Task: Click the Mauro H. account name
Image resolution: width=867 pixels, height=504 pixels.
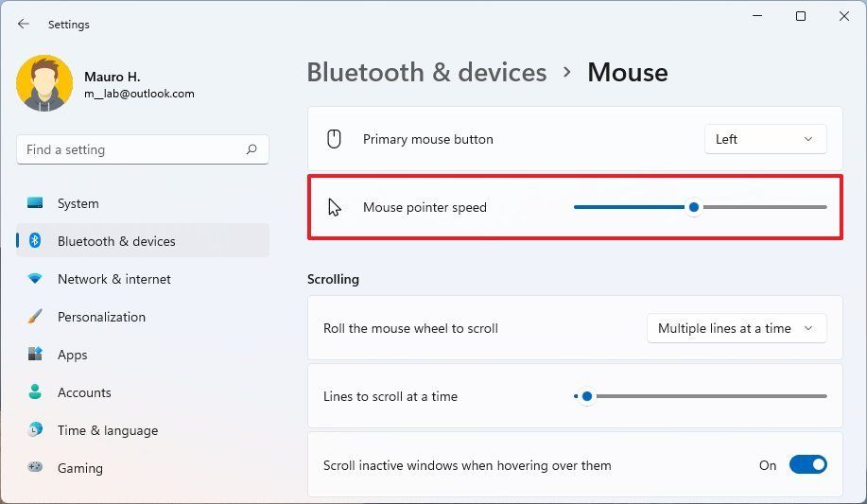Action: 113,77
